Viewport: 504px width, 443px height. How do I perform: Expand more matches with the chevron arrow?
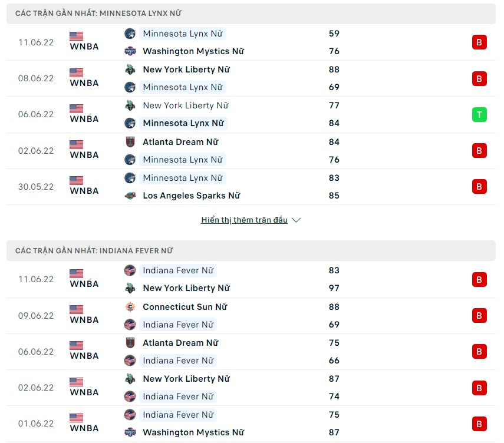[x=297, y=220]
